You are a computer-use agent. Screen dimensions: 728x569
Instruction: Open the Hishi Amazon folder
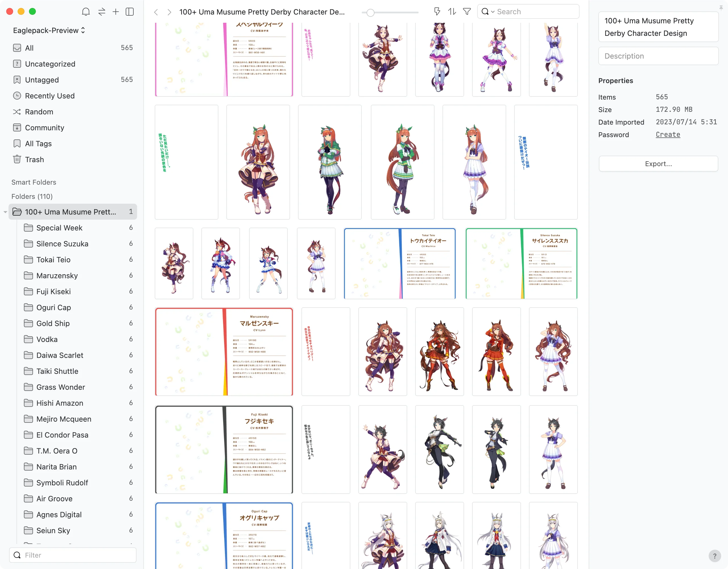[78, 403]
